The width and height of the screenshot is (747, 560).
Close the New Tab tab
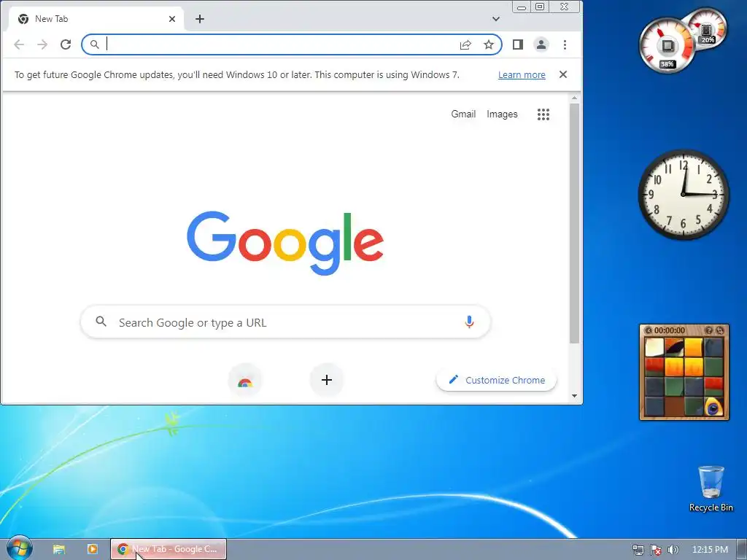[x=172, y=19]
